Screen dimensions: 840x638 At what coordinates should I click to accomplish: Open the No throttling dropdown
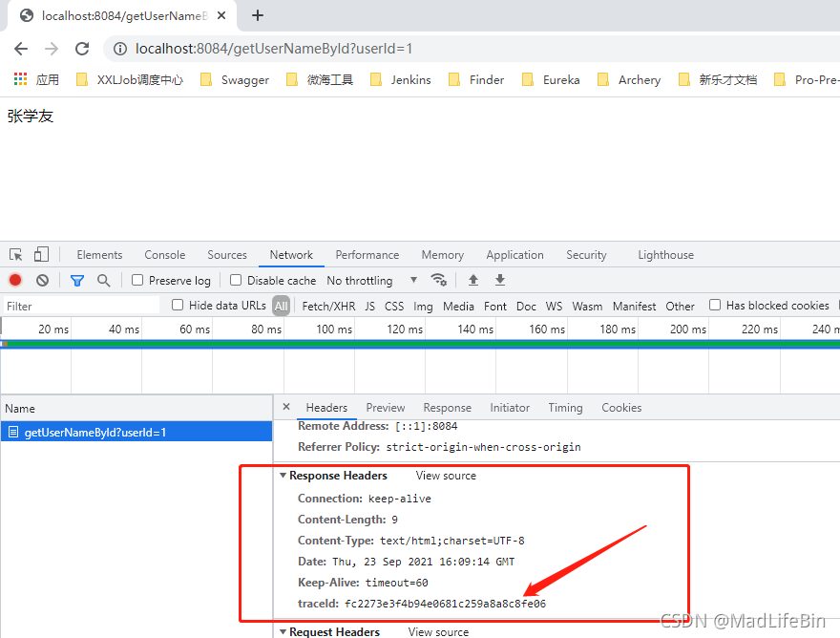[x=371, y=280]
